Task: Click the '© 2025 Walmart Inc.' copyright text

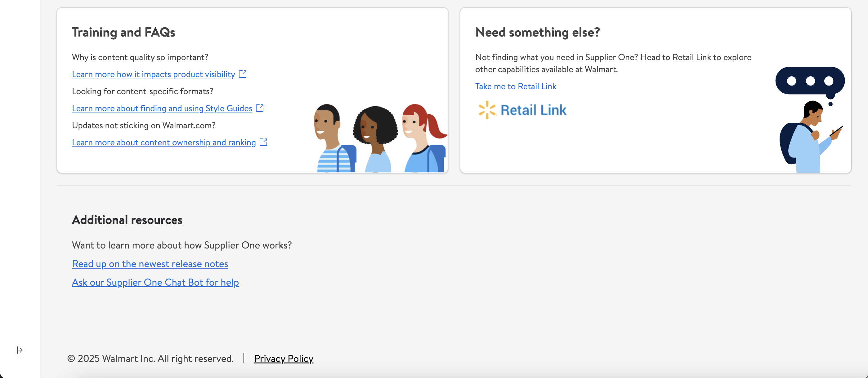Action: coord(150,358)
